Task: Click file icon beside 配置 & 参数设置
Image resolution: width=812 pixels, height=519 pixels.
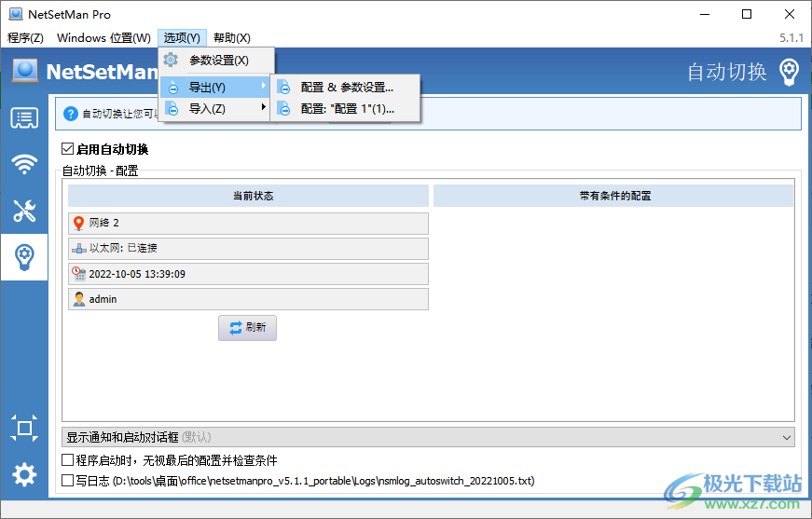Action: (x=283, y=87)
